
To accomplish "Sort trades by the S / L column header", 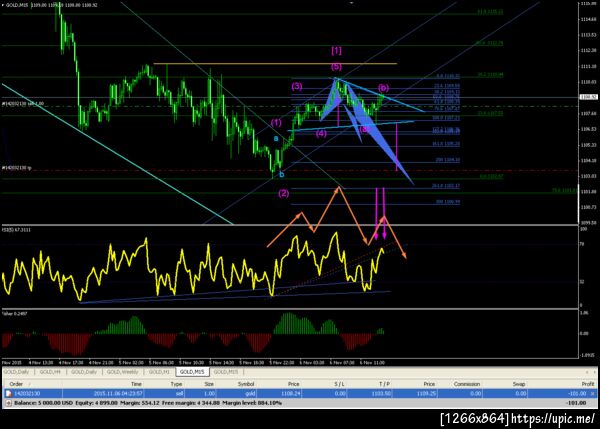I will tap(339, 384).
